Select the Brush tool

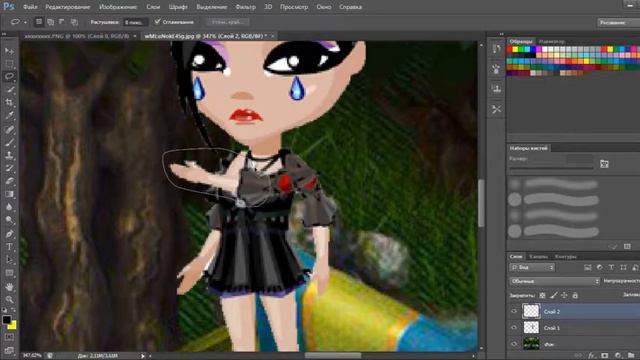click(x=9, y=142)
